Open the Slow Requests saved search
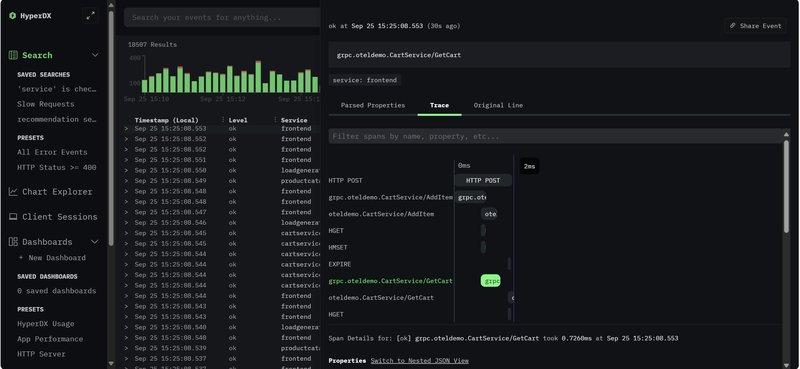Screen dimensions: 800x369 click(x=46, y=104)
